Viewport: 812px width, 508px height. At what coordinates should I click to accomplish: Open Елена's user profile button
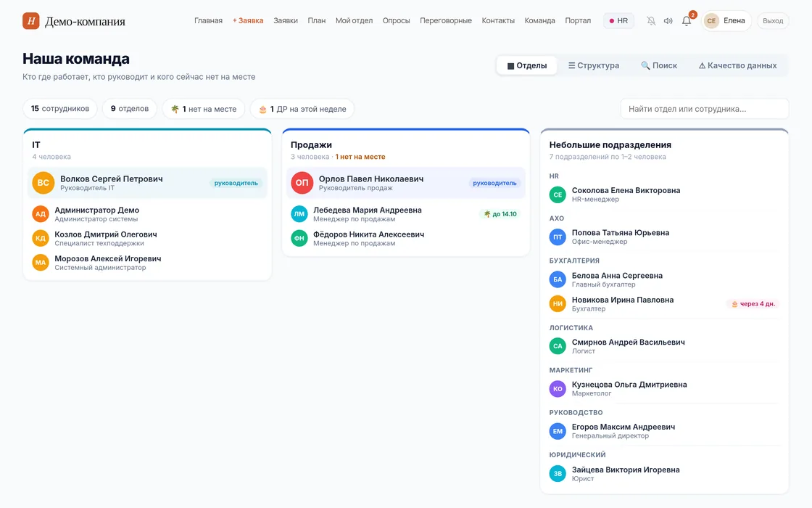pyautogui.click(x=726, y=21)
